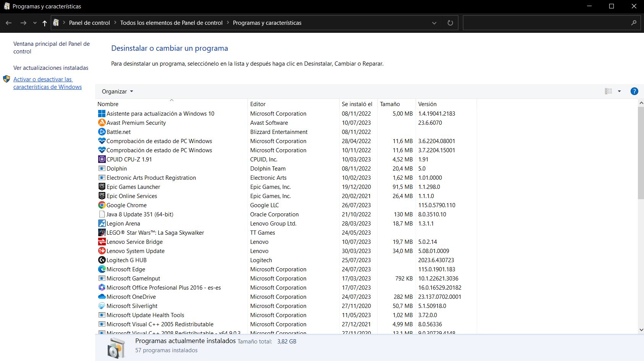The width and height of the screenshot is (644, 361).
Task: Click the search magnifier icon
Action: coord(634,23)
